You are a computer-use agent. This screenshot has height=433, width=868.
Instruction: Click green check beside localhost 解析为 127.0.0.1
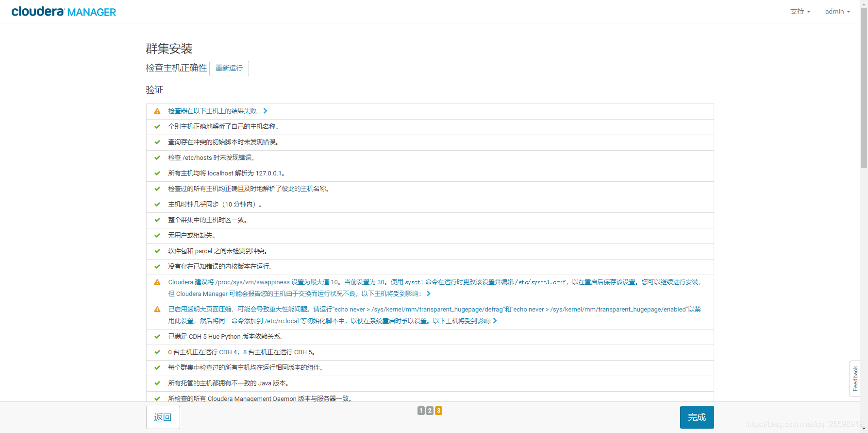pyautogui.click(x=157, y=173)
